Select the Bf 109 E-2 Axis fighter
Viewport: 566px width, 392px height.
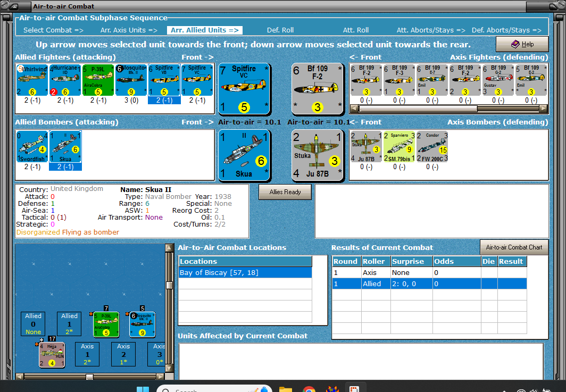pos(531,80)
